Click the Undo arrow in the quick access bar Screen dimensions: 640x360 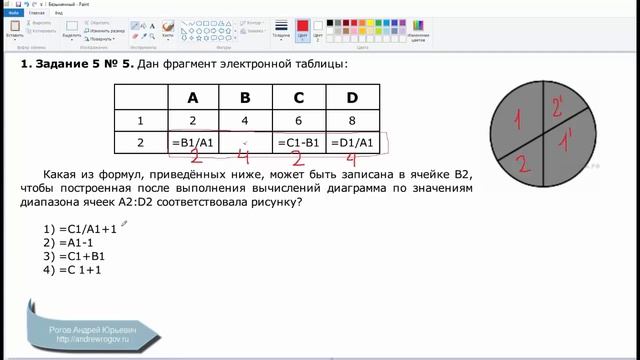(27, 4)
